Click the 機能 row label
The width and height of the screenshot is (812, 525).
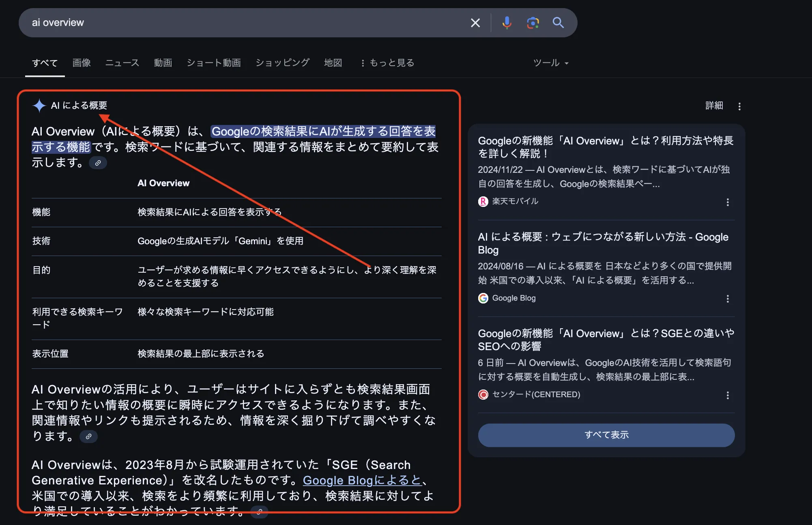coord(41,212)
